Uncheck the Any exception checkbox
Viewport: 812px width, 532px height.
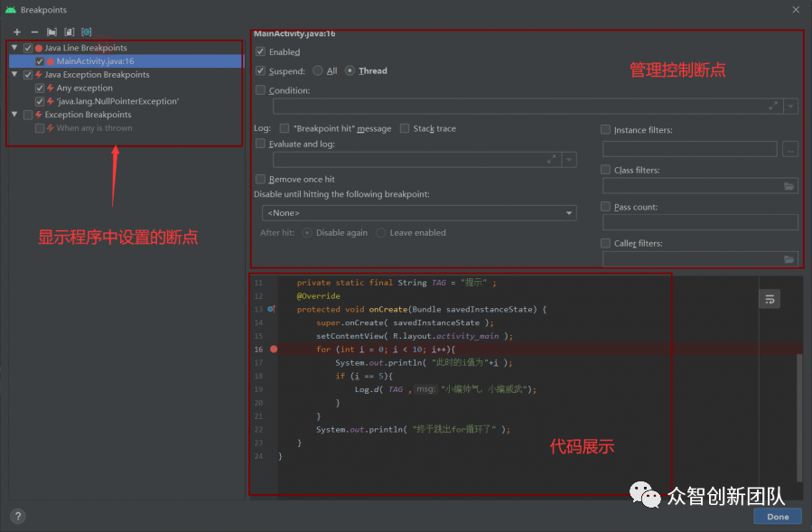[40, 88]
